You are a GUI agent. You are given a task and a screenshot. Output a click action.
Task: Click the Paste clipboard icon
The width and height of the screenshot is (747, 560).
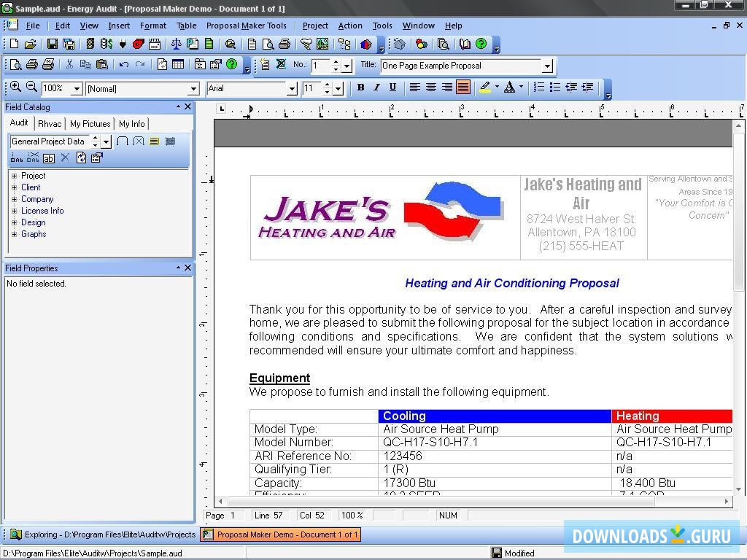[101, 64]
